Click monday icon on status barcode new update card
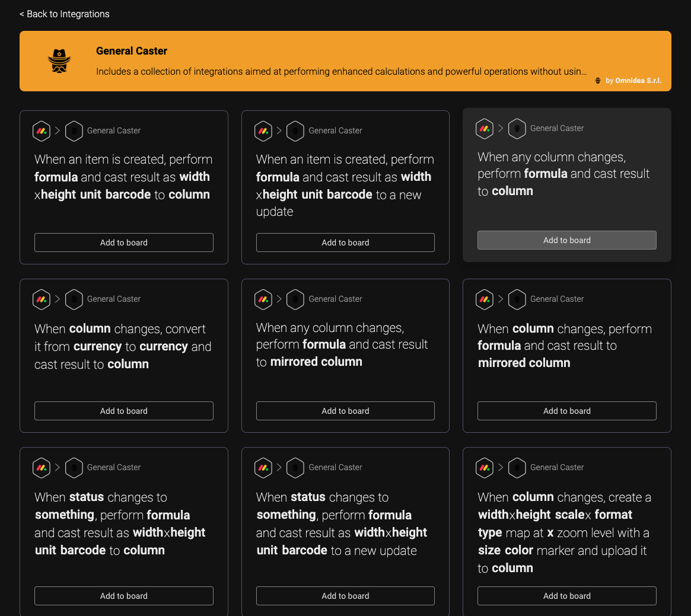This screenshot has width=691, height=616. pos(263,468)
